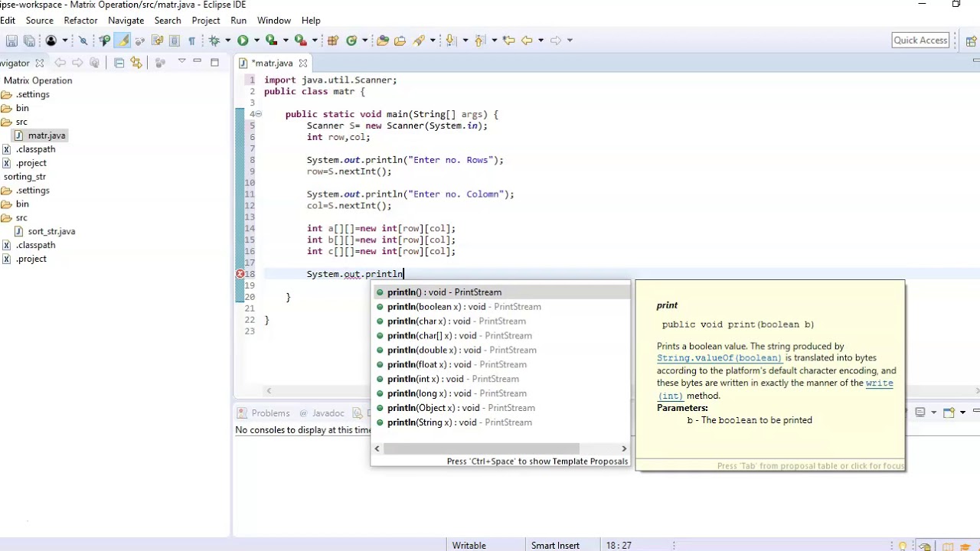Open Search wand dropdown arrow

point(433,41)
